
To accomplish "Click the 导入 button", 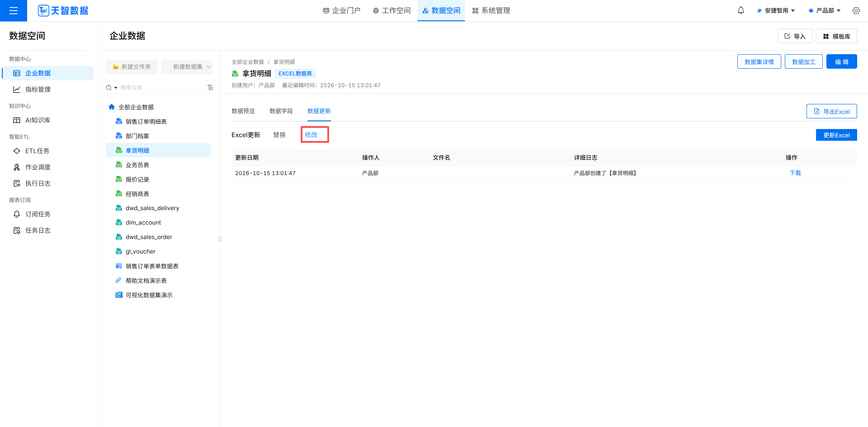I will click(795, 36).
